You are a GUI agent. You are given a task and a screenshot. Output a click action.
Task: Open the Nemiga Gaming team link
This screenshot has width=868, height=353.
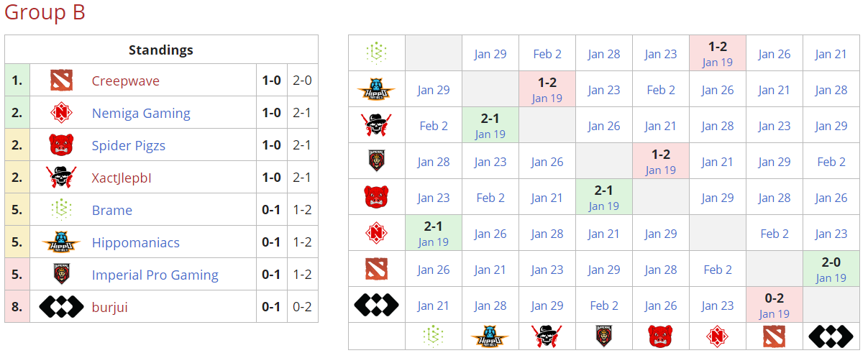(141, 113)
